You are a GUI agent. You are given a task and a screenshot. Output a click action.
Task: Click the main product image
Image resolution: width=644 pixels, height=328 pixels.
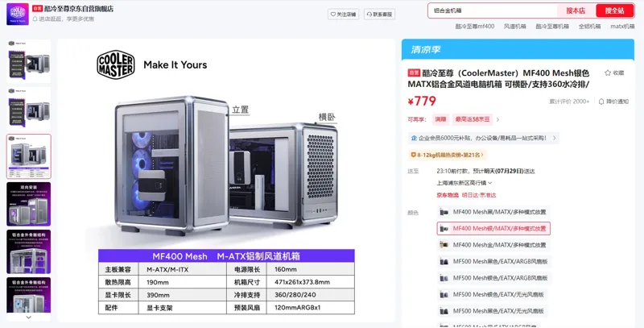coord(226,181)
